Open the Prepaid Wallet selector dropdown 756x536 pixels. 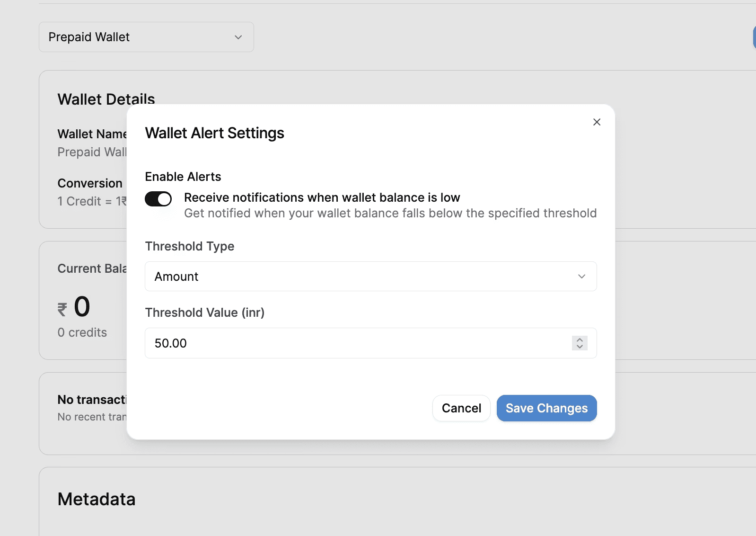point(146,37)
